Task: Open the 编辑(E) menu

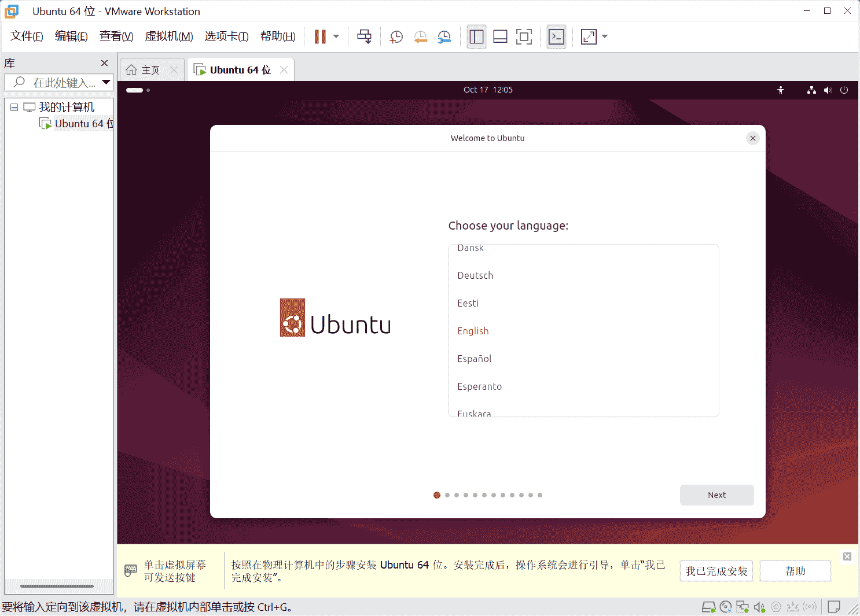Action: [x=71, y=36]
